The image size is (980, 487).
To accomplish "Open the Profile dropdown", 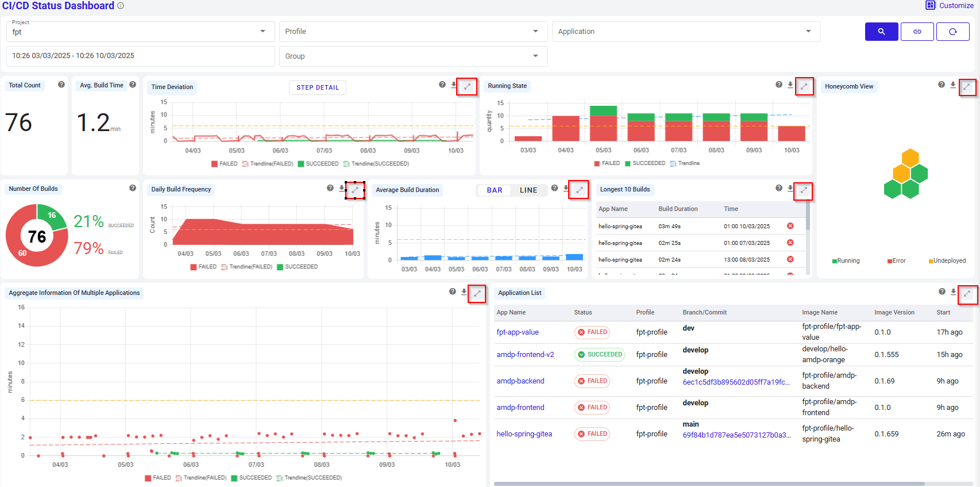I will point(413,32).
